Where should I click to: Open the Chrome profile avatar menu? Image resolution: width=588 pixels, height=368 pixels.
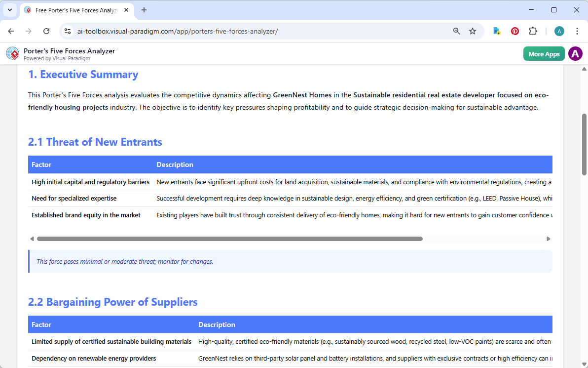[x=559, y=31]
